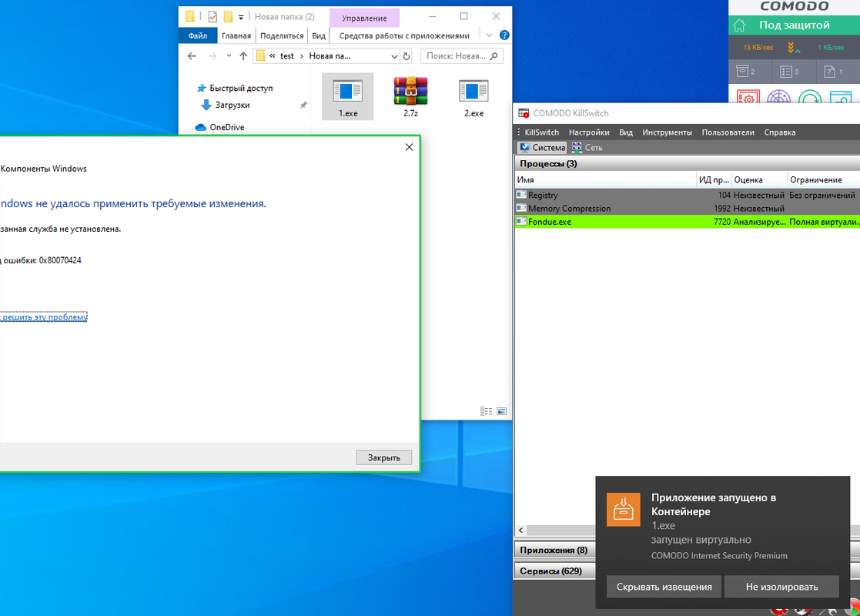
Task: Collapse the Процессы (3) section header
Action: 687,163
